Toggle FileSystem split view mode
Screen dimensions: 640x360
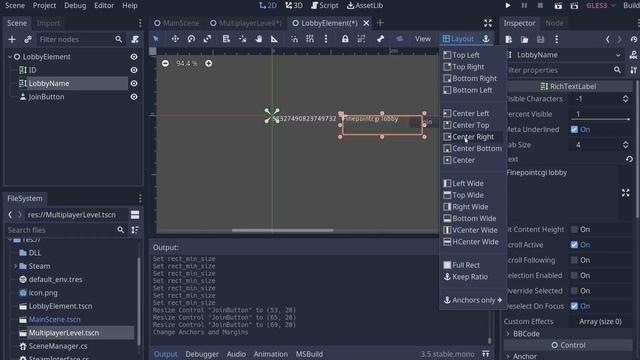coord(135,215)
